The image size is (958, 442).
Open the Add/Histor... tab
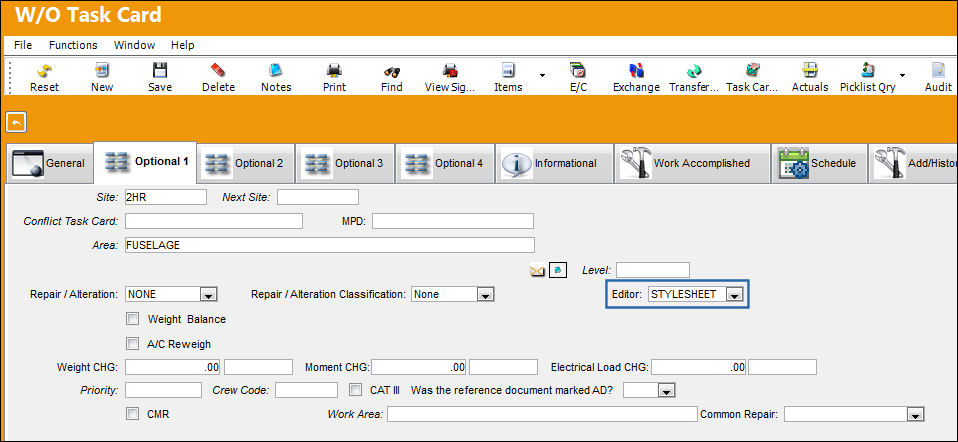coord(913,164)
